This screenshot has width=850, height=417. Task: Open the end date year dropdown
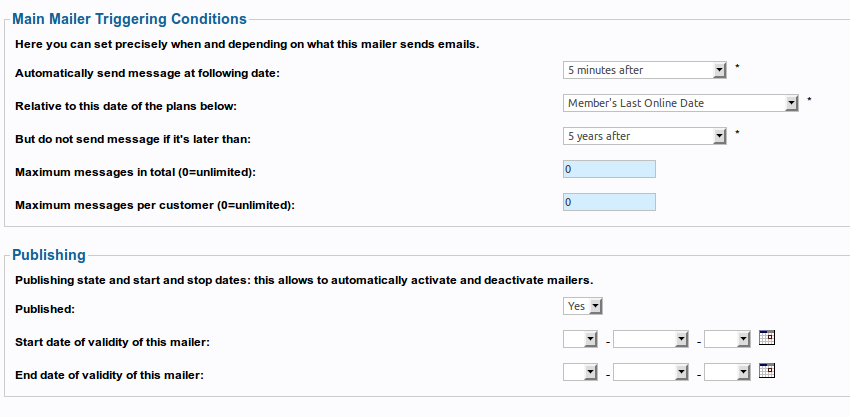pyautogui.click(x=727, y=372)
